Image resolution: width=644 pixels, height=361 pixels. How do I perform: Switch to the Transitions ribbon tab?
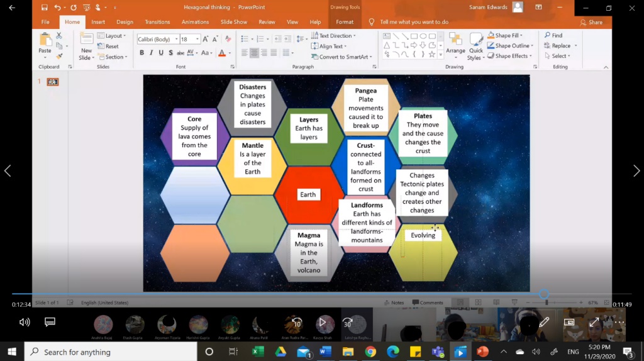(157, 22)
